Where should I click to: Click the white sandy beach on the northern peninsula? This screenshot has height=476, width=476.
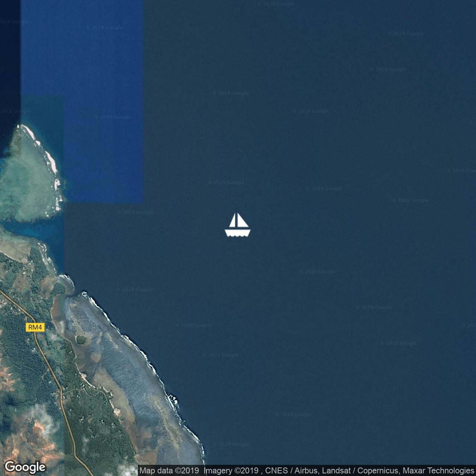coord(50,160)
